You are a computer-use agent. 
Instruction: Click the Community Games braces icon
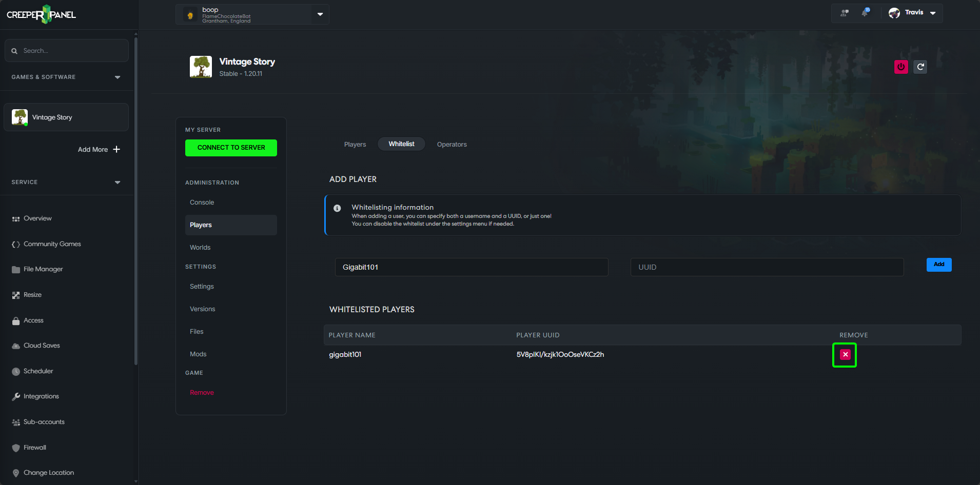(x=16, y=245)
